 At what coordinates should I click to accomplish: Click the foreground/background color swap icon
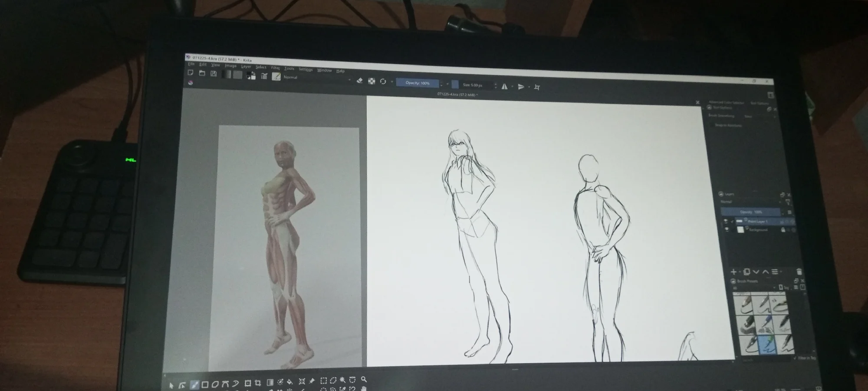251,76
